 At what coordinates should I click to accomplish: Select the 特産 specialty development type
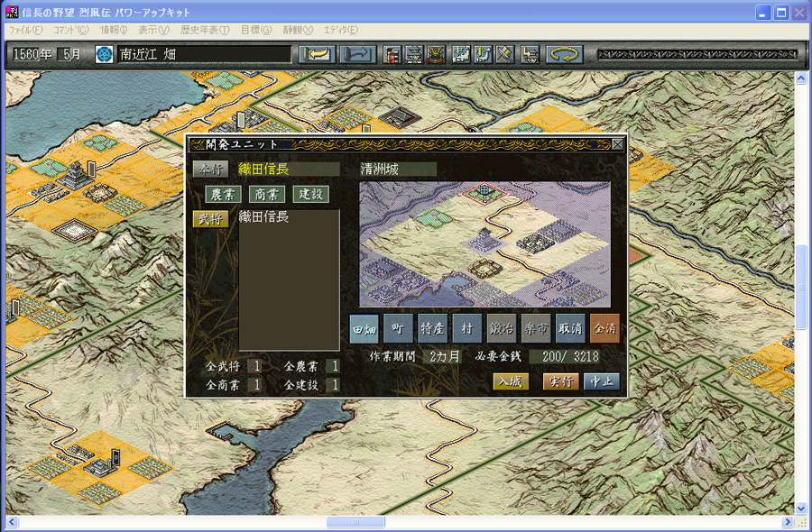click(x=433, y=328)
